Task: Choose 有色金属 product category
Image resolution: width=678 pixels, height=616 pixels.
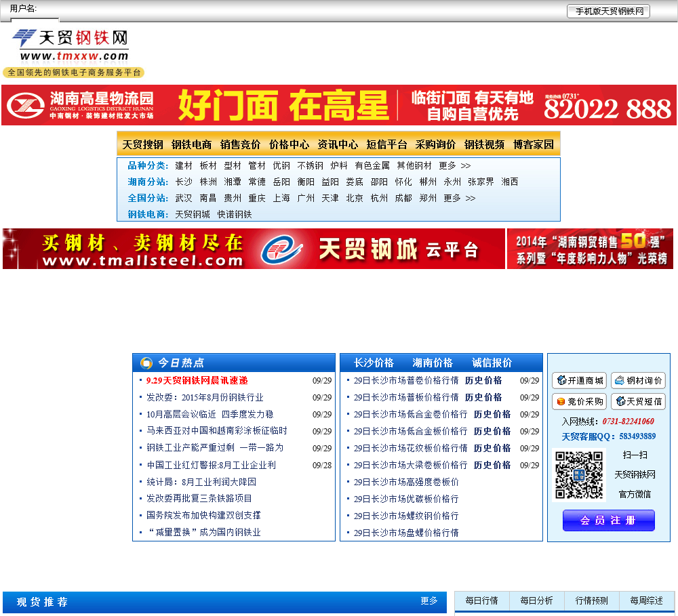Action: click(x=372, y=165)
